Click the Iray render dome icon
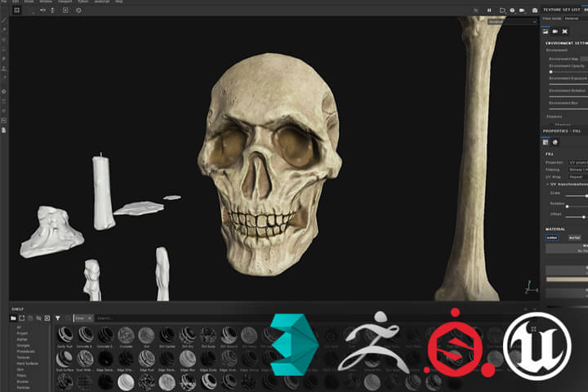Viewport: 588px width, 392px height. (x=535, y=11)
